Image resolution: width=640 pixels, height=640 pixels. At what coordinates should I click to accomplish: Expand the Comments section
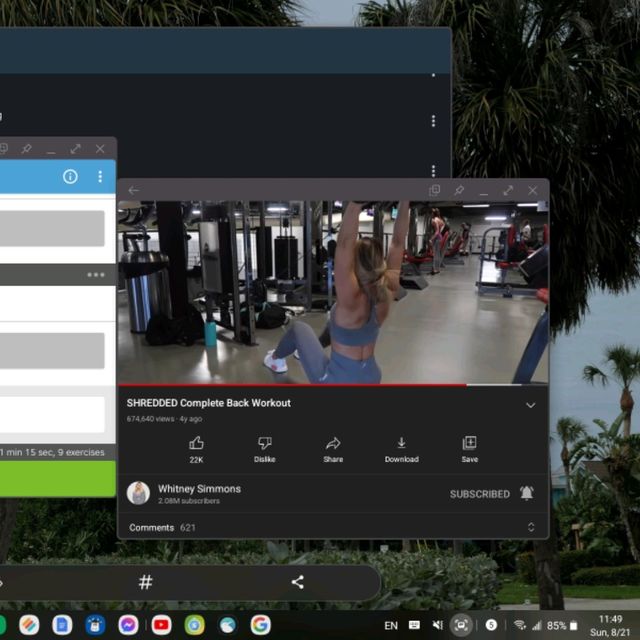point(531,527)
